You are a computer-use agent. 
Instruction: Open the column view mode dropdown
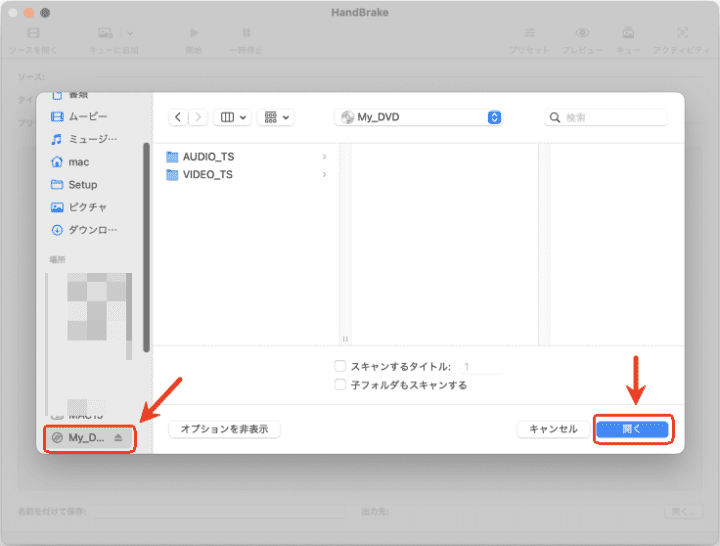click(x=232, y=117)
